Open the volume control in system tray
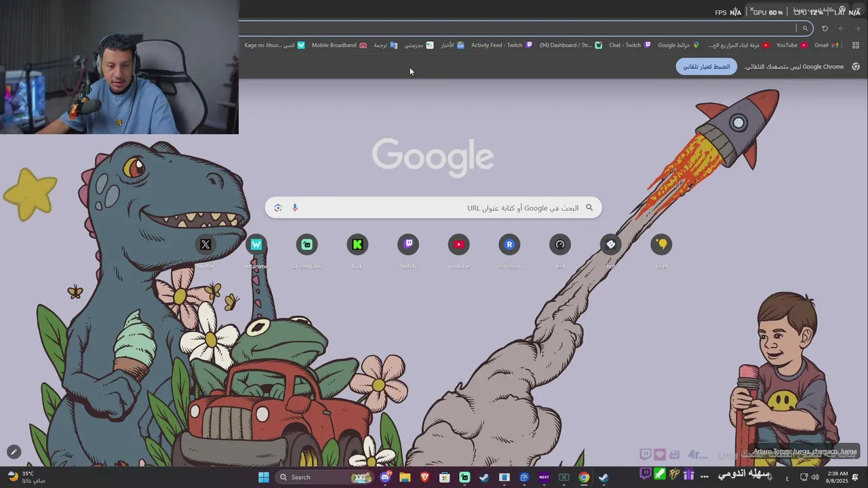The image size is (868, 488). tap(815, 477)
